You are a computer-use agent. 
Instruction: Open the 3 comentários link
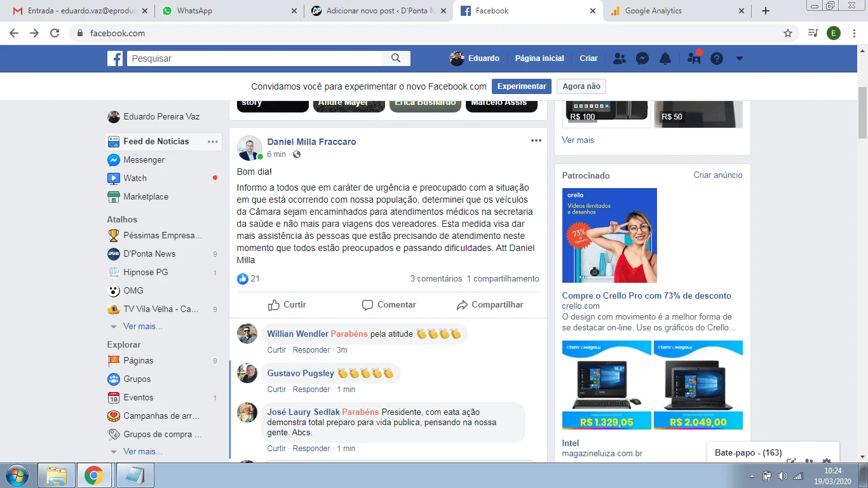point(436,279)
